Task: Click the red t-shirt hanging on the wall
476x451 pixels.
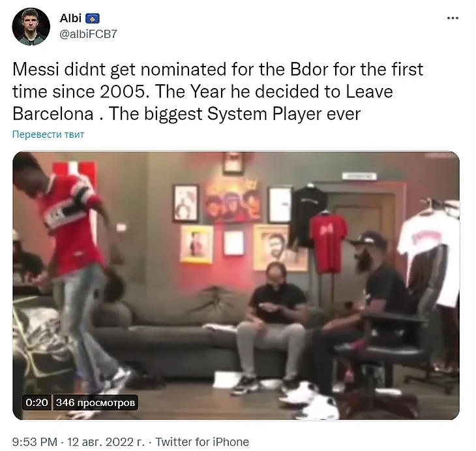Action: point(329,241)
